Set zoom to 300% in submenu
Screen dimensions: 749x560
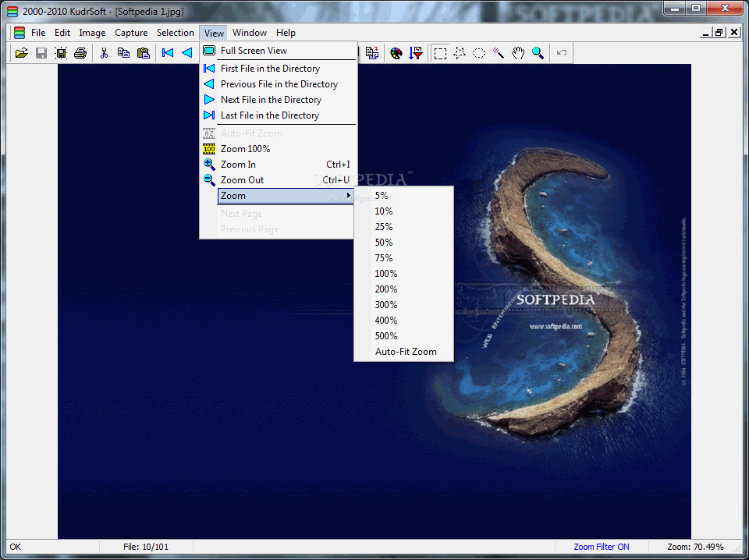pos(403,305)
